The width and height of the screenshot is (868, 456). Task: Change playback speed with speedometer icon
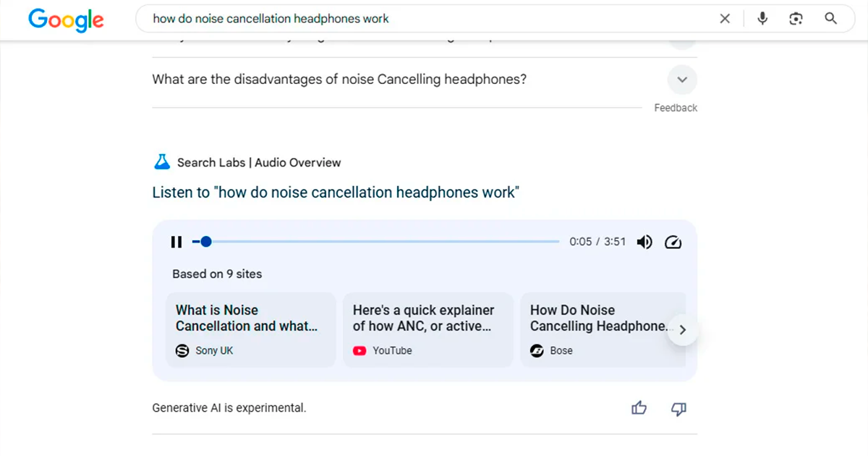(x=673, y=242)
